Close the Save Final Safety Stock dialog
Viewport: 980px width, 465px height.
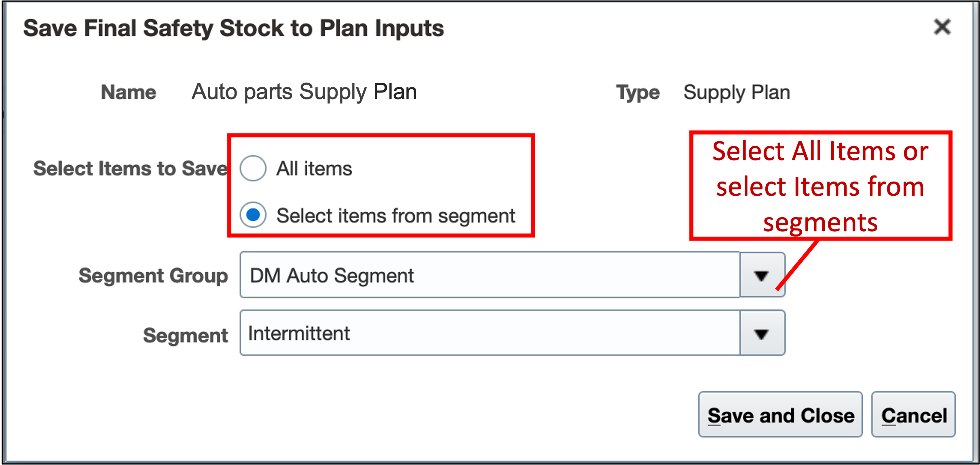coord(942,27)
